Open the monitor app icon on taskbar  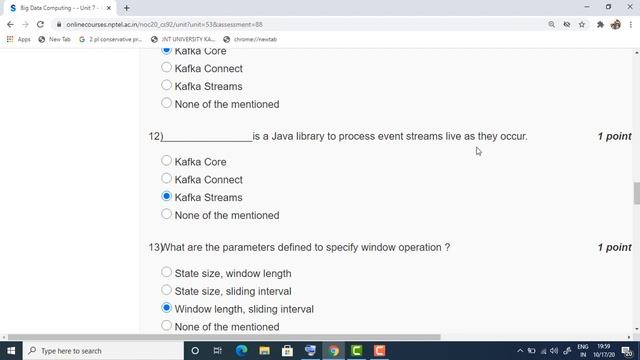310,351
